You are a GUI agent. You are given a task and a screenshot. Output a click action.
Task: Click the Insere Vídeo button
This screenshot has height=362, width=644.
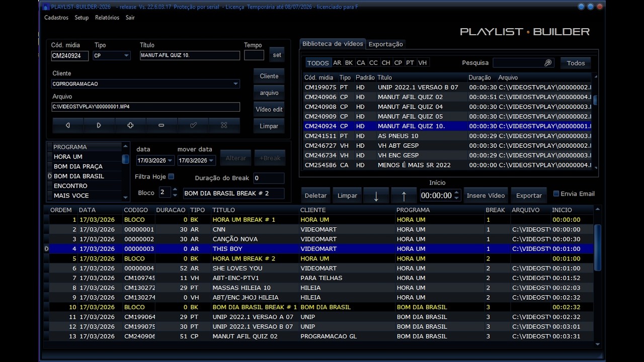(486, 196)
